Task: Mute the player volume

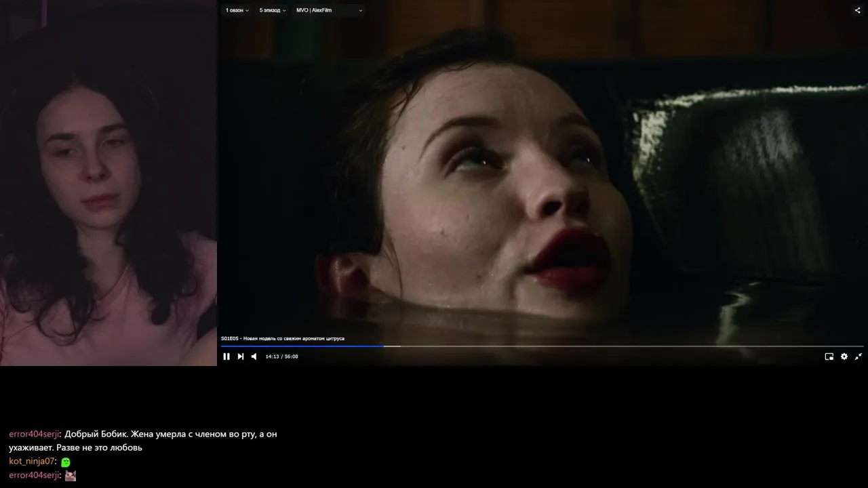Action: click(254, 357)
